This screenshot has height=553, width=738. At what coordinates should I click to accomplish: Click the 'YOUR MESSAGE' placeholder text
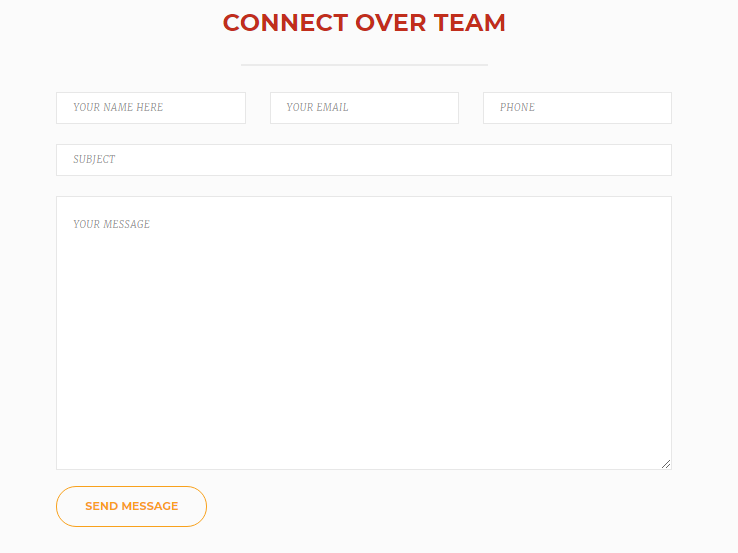coord(111,225)
